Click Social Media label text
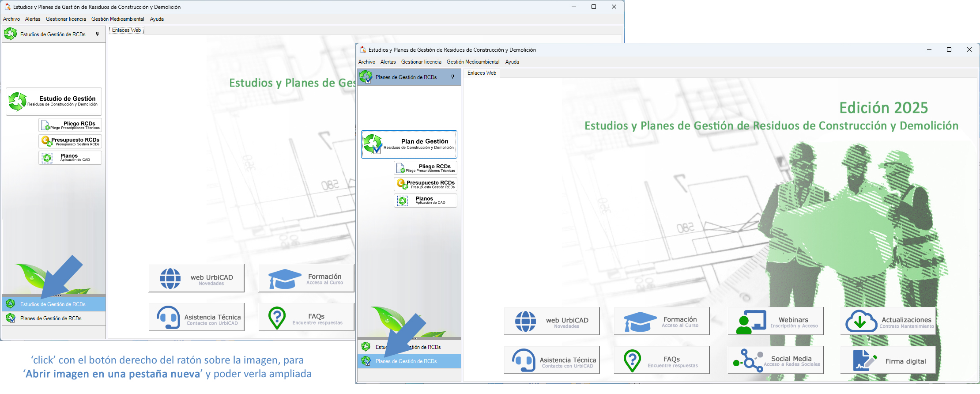The height and width of the screenshot is (394, 980). (792, 359)
